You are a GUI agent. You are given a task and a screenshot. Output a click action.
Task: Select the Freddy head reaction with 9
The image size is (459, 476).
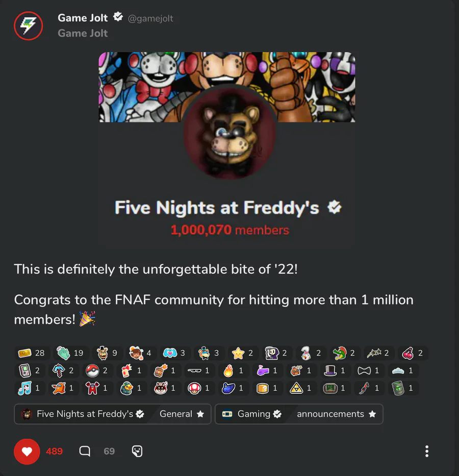pyautogui.click(x=107, y=353)
